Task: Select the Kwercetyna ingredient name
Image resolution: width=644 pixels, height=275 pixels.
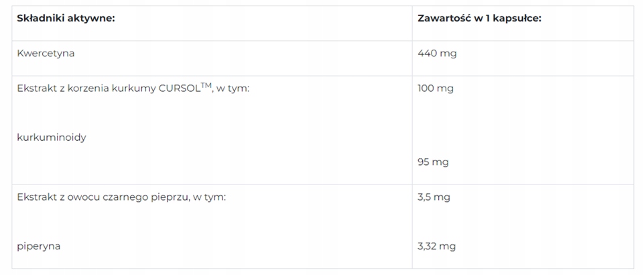Action: point(46,53)
